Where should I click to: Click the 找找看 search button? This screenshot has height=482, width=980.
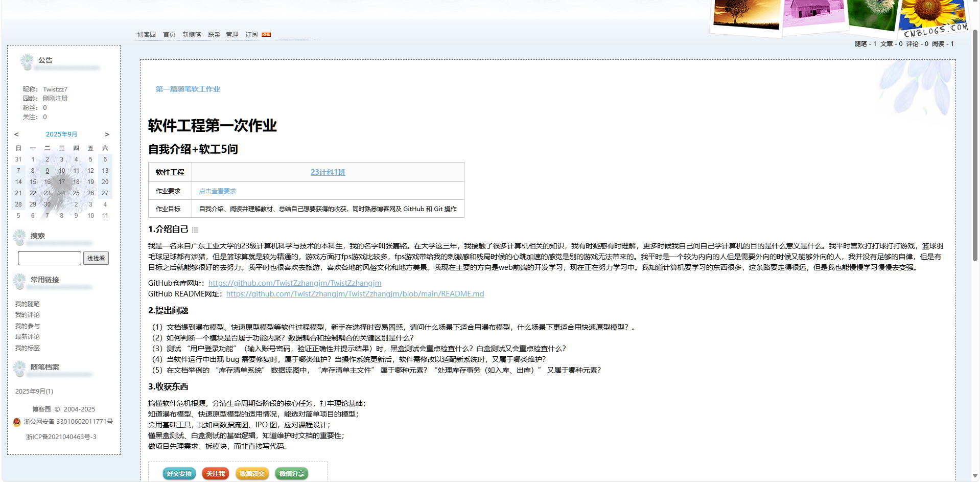coord(96,258)
